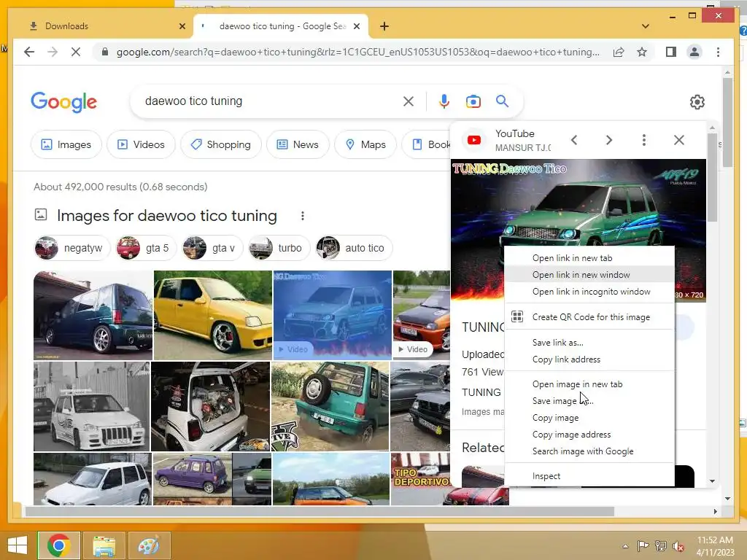Choose Open link in new window
Image resolution: width=747 pixels, height=560 pixels.
pyautogui.click(x=589, y=275)
